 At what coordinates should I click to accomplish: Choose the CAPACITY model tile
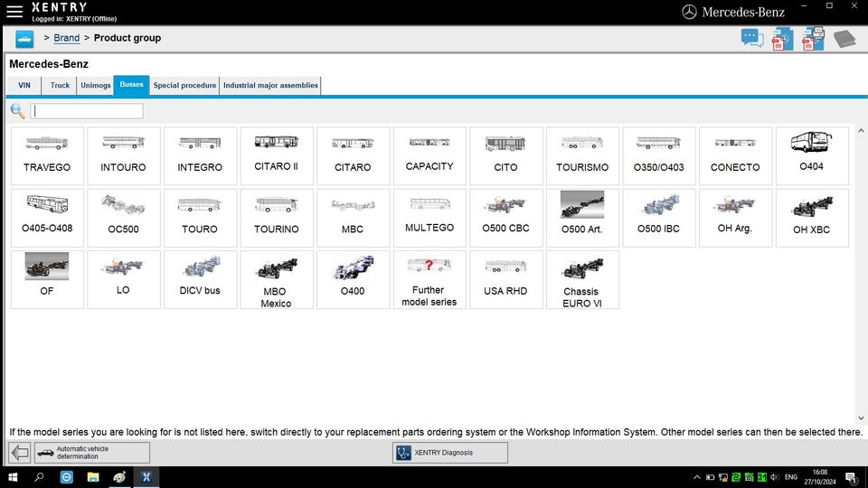click(x=429, y=155)
